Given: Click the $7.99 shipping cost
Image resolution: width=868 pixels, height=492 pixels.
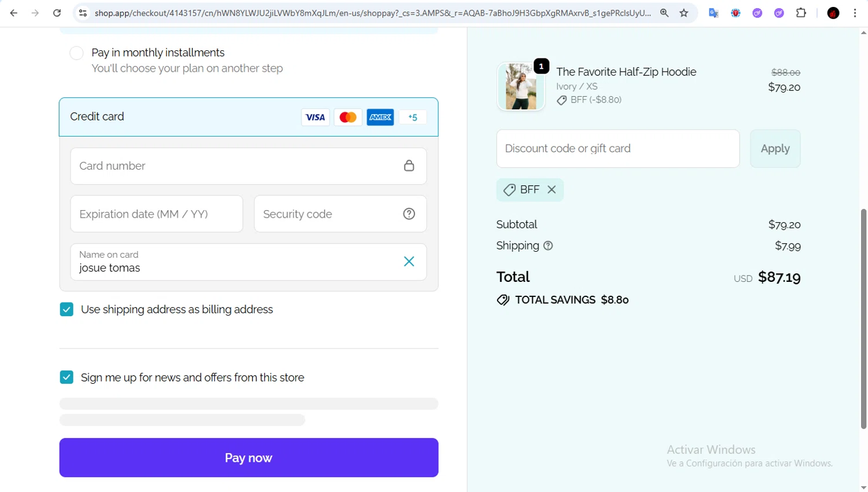Looking at the screenshot, I should [788, 246].
